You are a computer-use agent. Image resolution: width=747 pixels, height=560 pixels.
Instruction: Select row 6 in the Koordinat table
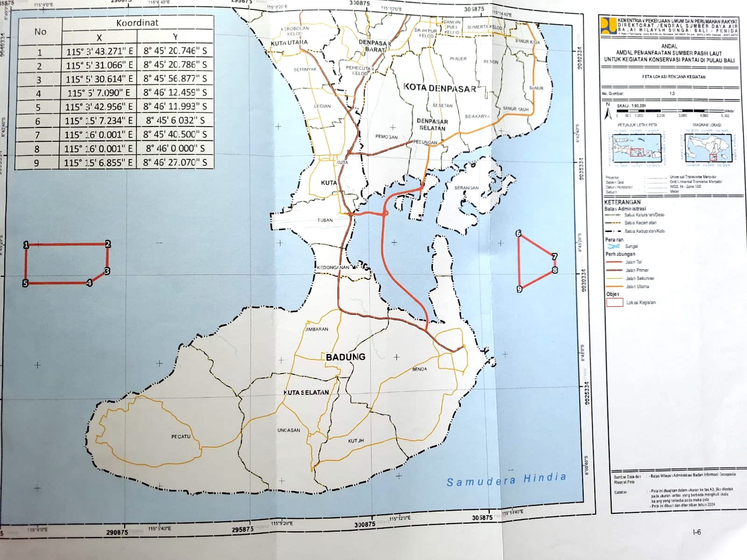coord(114,121)
